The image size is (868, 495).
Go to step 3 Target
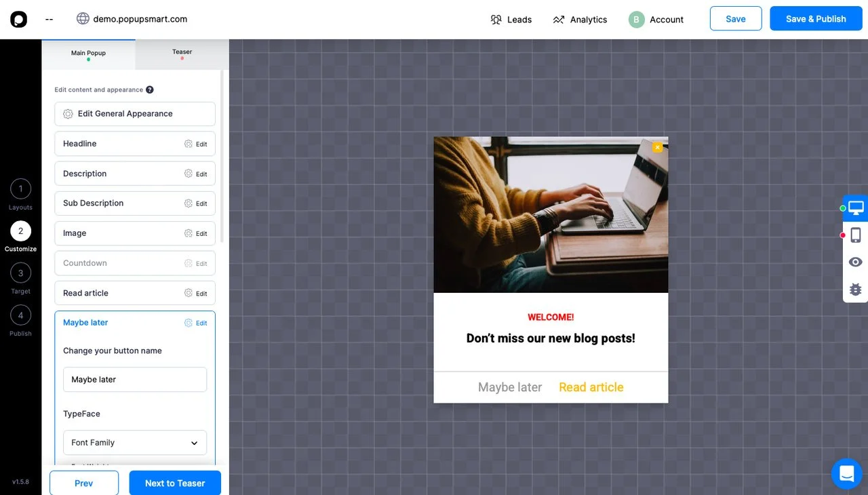pyautogui.click(x=20, y=273)
